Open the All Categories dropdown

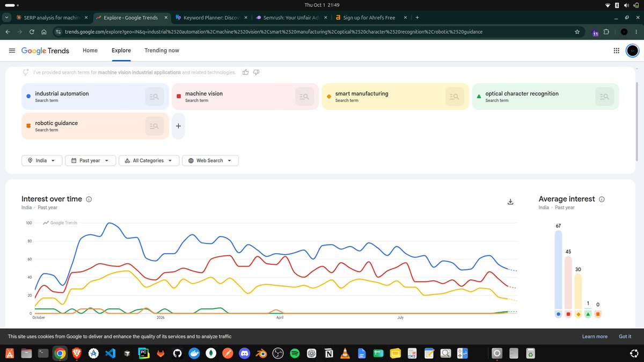[149, 160]
